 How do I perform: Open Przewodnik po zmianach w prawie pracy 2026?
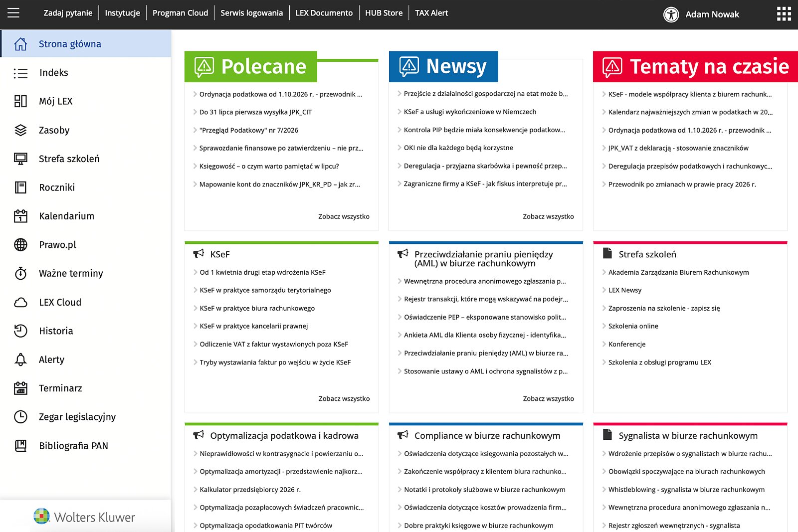point(682,184)
